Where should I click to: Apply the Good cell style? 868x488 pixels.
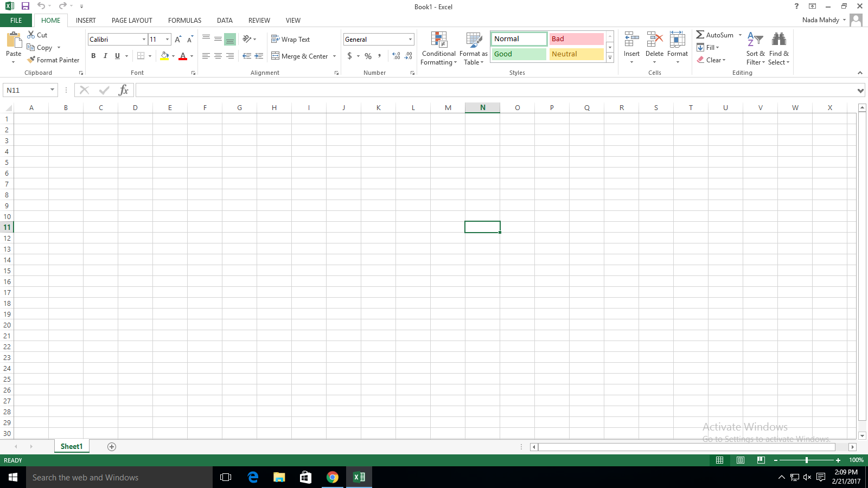(x=519, y=54)
